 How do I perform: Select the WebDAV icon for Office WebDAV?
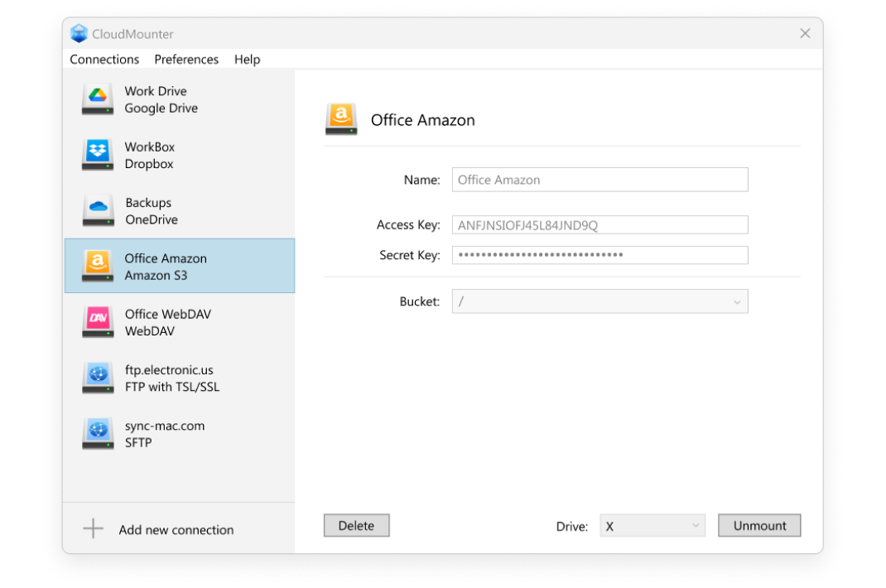point(97,321)
